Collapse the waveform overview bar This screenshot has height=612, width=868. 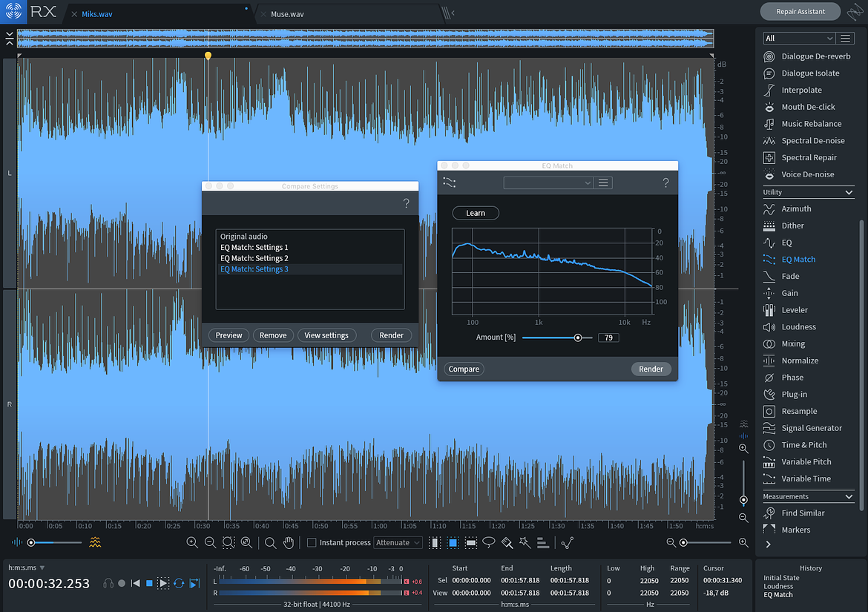coord(10,38)
